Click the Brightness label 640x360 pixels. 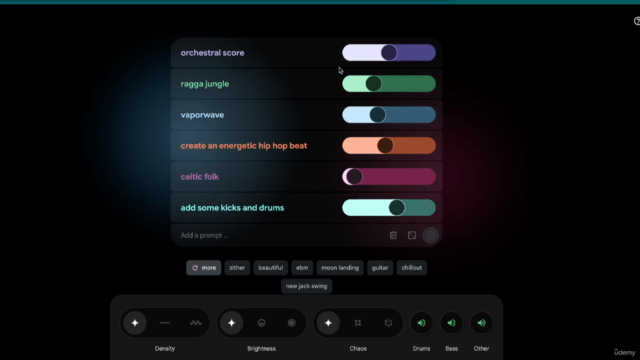click(x=262, y=349)
